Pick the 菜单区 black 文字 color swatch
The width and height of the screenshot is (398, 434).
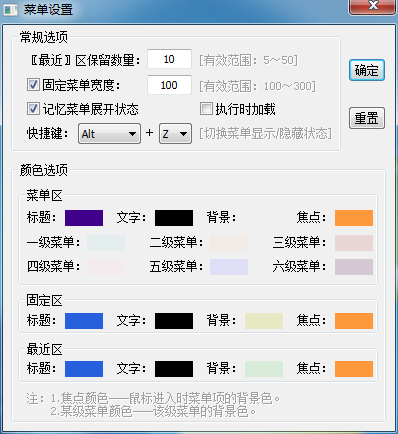(x=174, y=218)
